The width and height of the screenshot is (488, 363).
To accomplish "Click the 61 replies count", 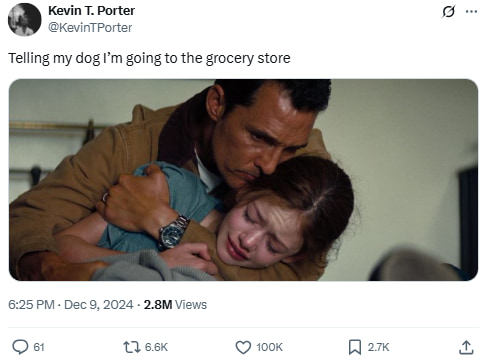I will pos(39,347).
